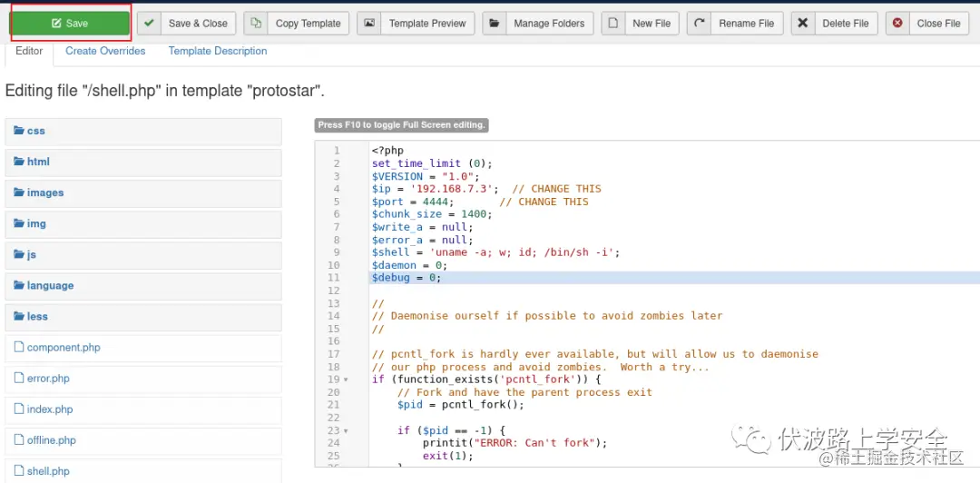The height and width of the screenshot is (483, 980).
Task: Click the red circle icon beside Close File
Action: click(898, 23)
